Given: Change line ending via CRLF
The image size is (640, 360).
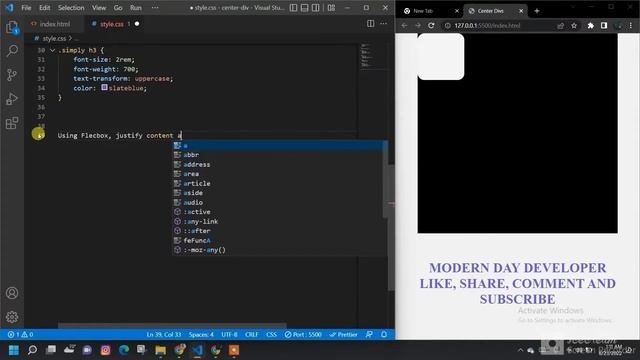Looking at the screenshot, I should (251, 334).
